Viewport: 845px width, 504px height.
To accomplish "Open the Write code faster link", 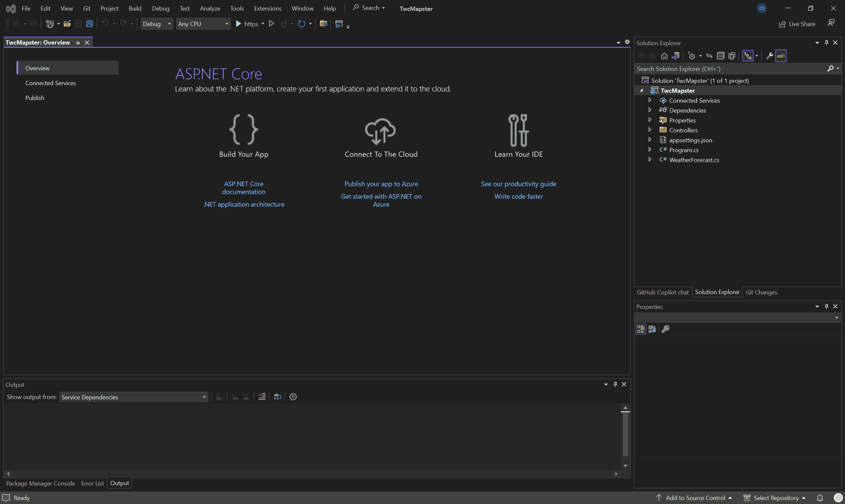I will 519,197.
